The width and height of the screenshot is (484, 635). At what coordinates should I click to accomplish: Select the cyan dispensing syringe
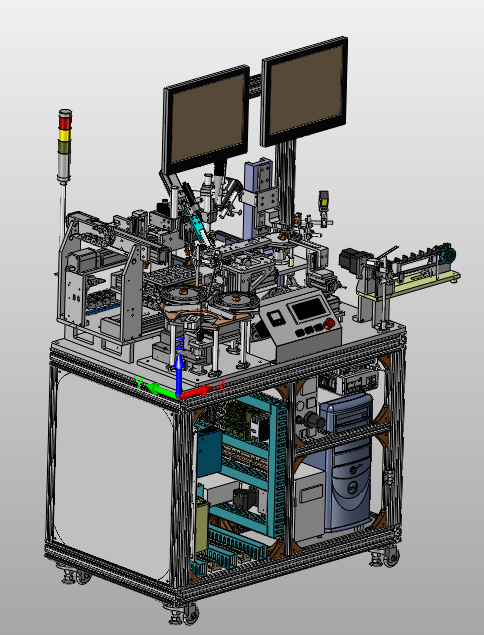(x=198, y=229)
